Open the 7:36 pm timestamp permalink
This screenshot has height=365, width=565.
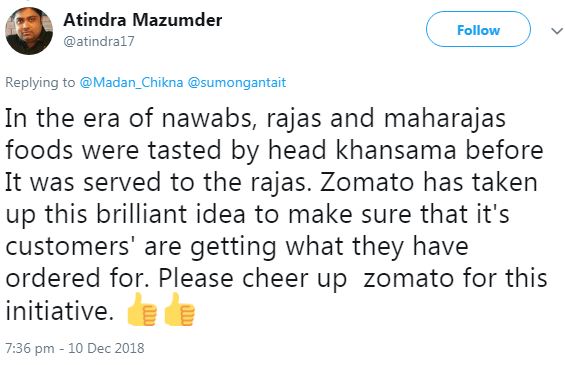[30, 348]
